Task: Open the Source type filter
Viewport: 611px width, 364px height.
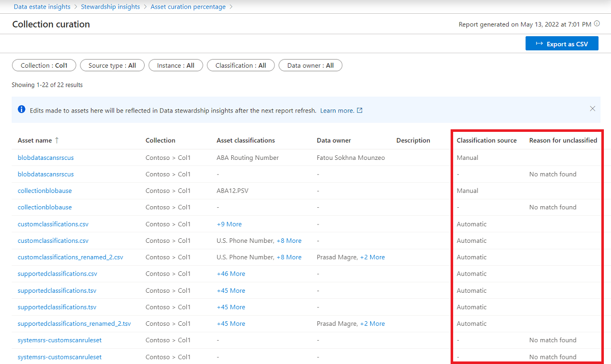Action: [x=112, y=65]
